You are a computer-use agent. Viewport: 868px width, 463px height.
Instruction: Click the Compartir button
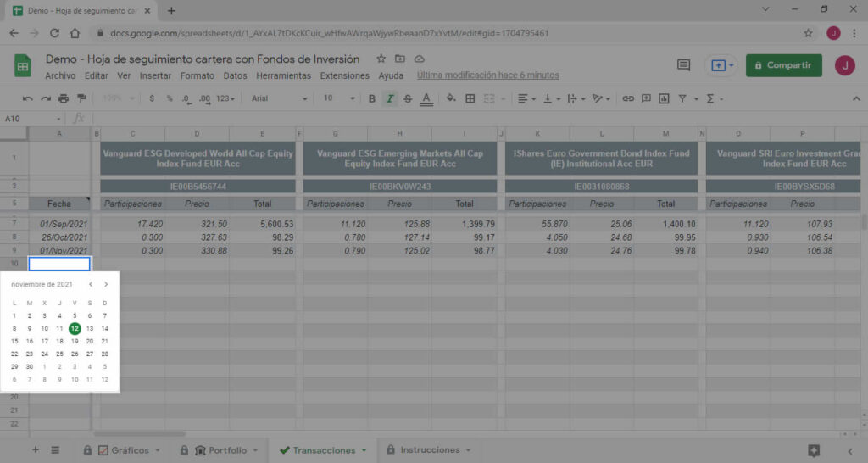click(783, 65)
